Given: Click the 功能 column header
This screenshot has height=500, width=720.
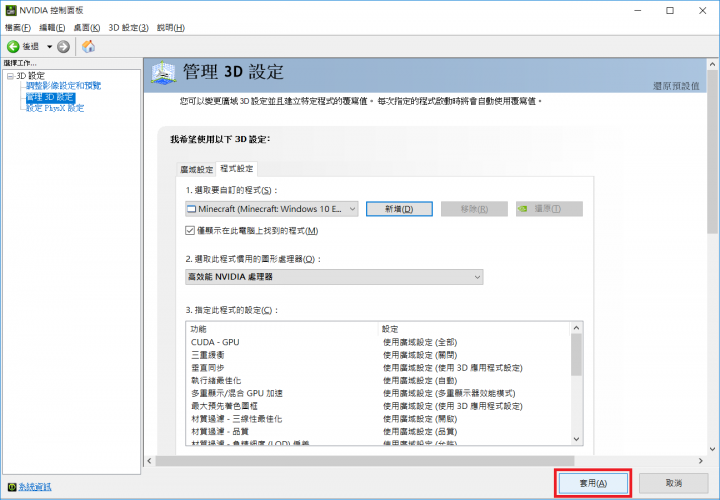Looking at the screenshot, I should click(281, 329).
